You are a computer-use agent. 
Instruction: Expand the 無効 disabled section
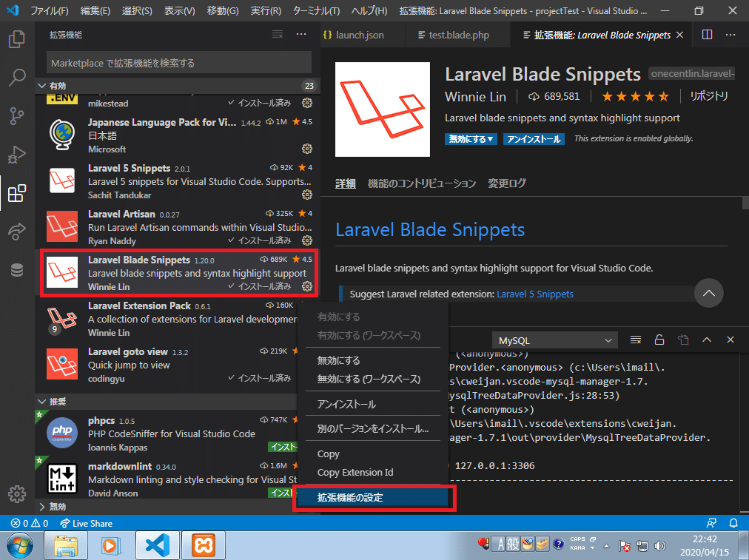point(167,507)
